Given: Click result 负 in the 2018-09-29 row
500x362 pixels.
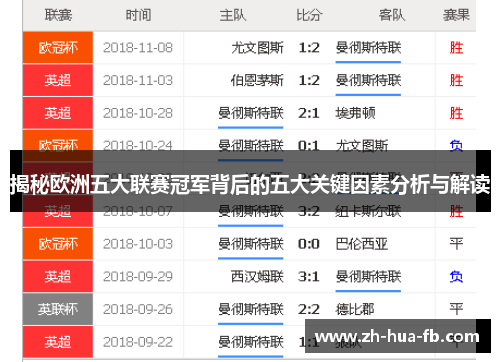Looking at the screenshot, I should pyautogui.click(x=456, y=277).
